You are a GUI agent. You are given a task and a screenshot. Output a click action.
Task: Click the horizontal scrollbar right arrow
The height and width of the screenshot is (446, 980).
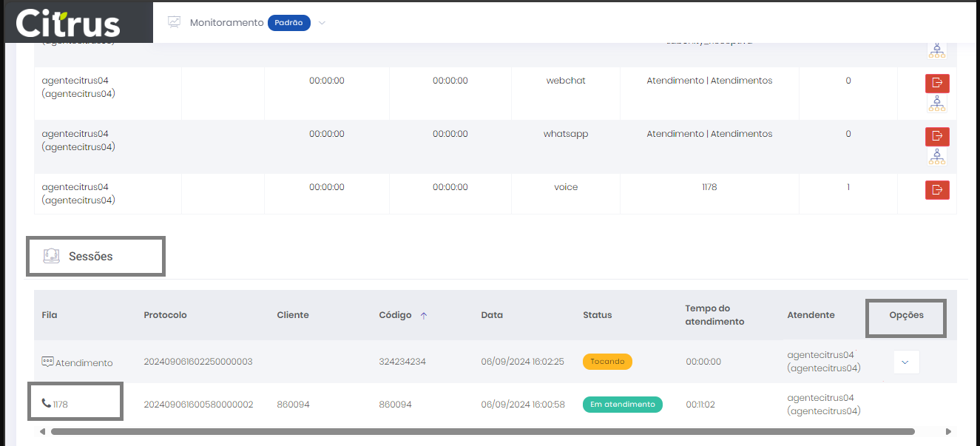(949, 431)
